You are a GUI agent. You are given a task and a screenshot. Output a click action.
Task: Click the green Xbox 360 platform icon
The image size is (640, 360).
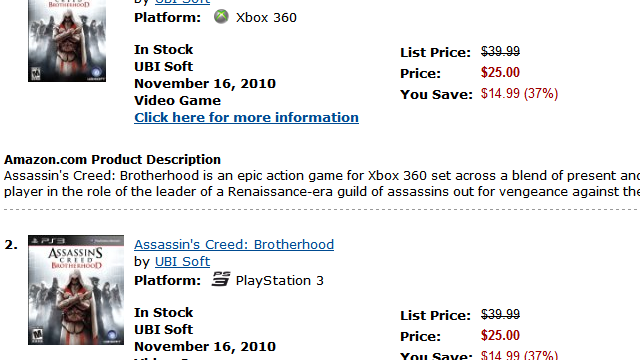[221, 16]
